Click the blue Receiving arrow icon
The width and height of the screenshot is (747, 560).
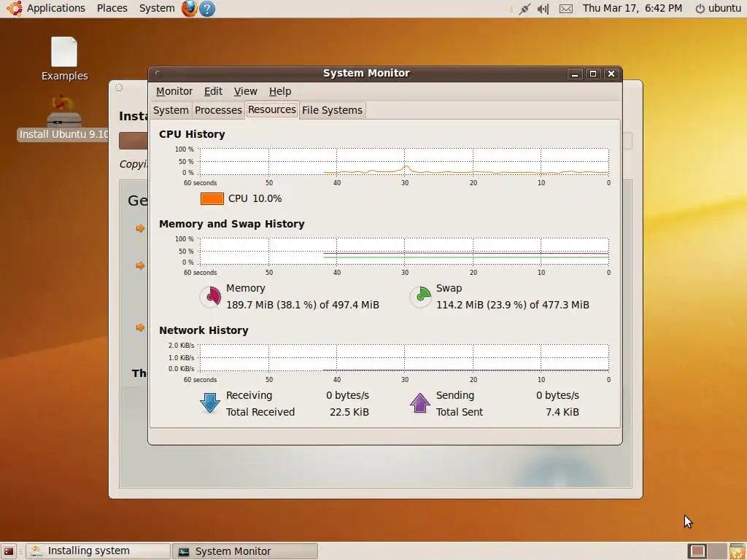[x=210, y=403]
